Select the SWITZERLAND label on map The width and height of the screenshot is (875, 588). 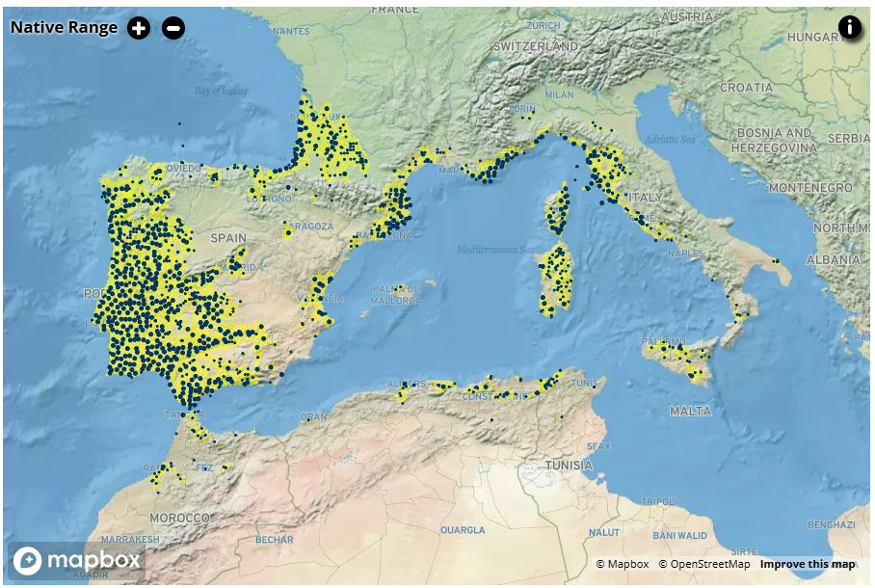(x=535, y=46)
